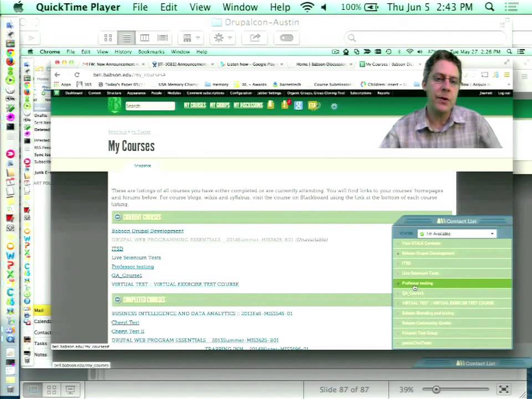Image resolution: width=532 pixels, height=399 pixels.
Task: Open Babson Drupal Development course link
Action: tap(147, 231)
